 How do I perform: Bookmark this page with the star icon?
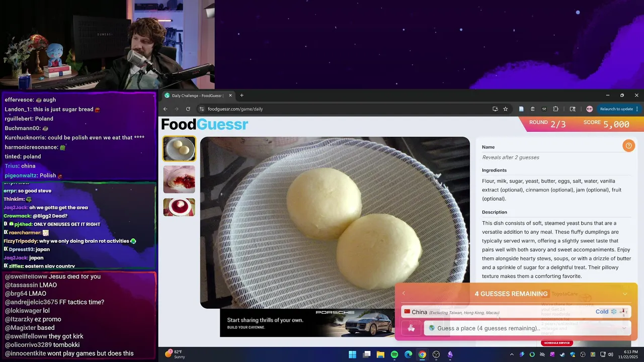tap(506, 109)
